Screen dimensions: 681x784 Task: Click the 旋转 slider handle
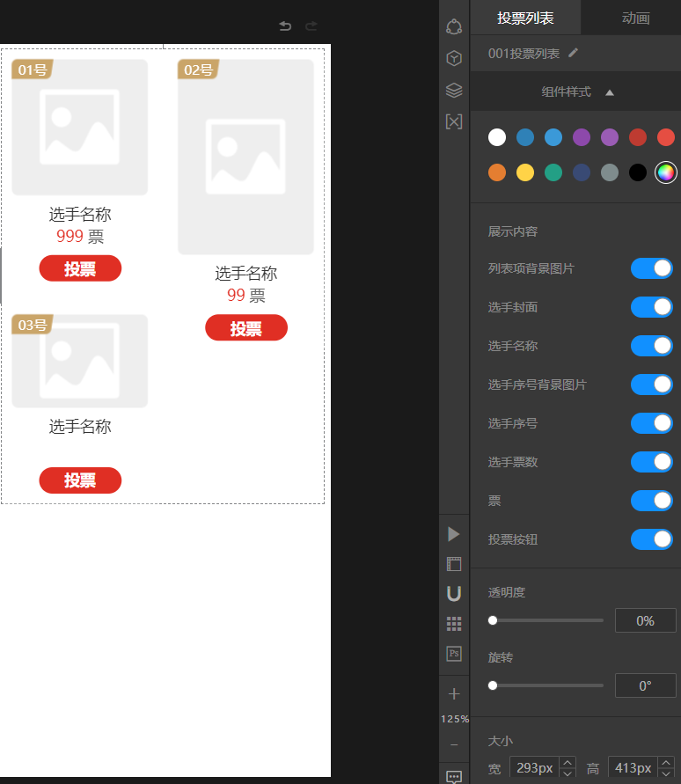tap(493, 685)
